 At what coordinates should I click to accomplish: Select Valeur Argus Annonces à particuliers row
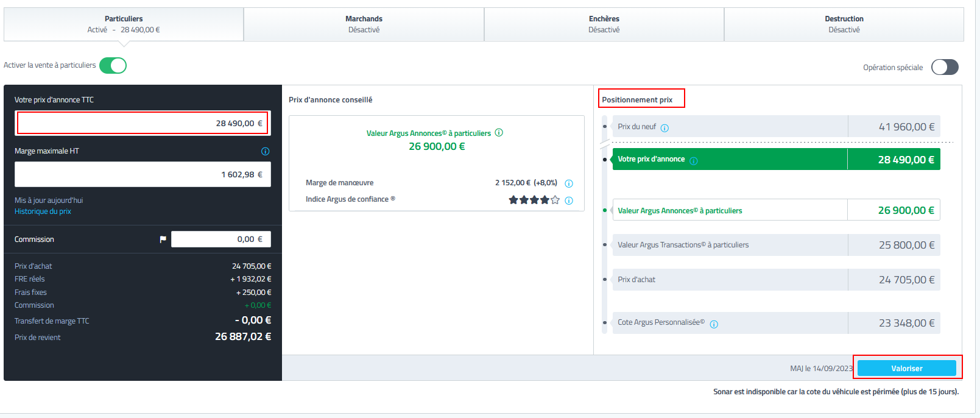[776, 210]
